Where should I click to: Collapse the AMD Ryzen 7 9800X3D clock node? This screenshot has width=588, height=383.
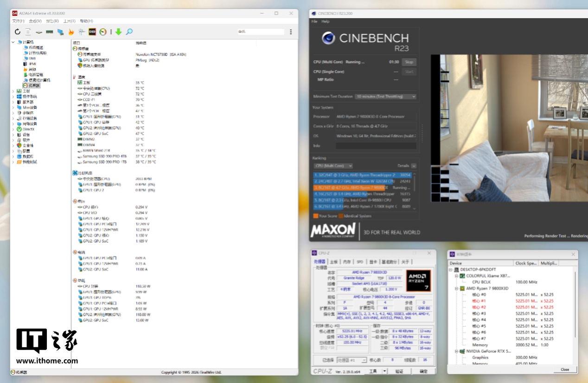tap(456, 288)
